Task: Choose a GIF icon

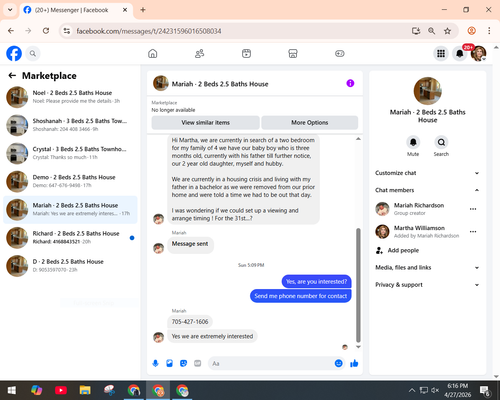Action: [x=198, y=363]
